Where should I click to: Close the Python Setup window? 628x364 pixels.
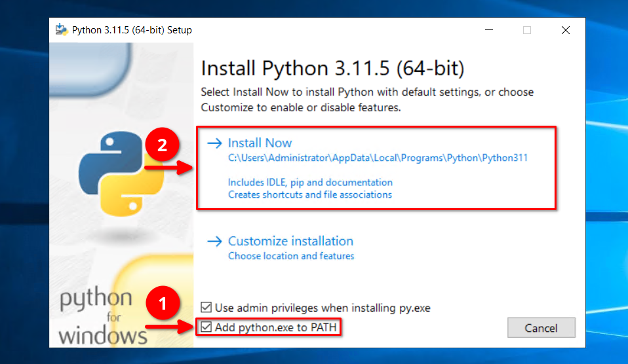click(x=566, y=30)
